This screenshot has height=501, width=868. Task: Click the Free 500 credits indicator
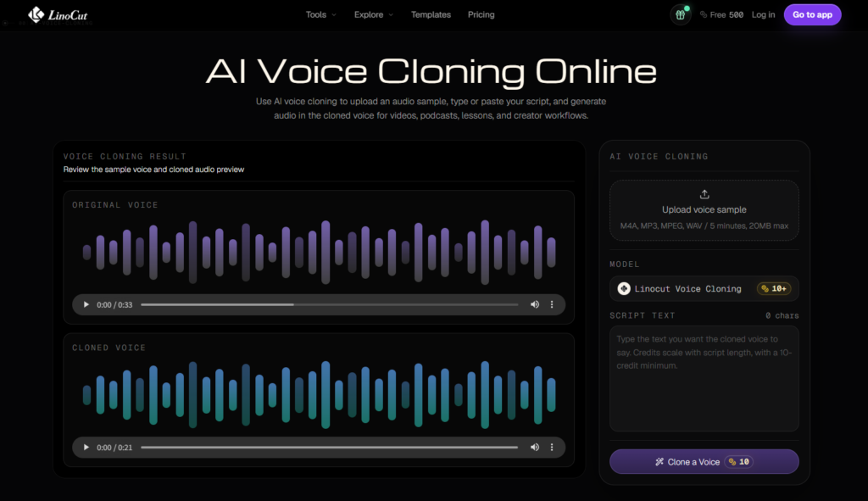[x=721, y=15]
